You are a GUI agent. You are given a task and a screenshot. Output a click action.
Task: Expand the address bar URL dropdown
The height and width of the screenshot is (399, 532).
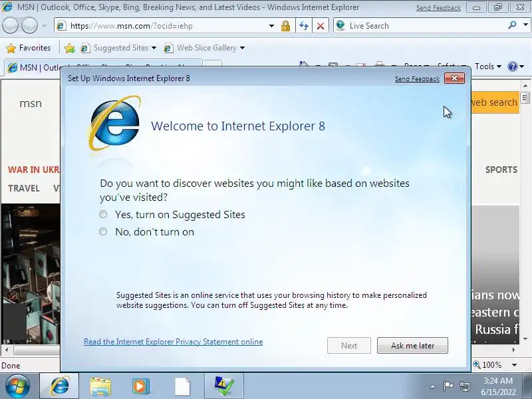(x=271, y=26)
